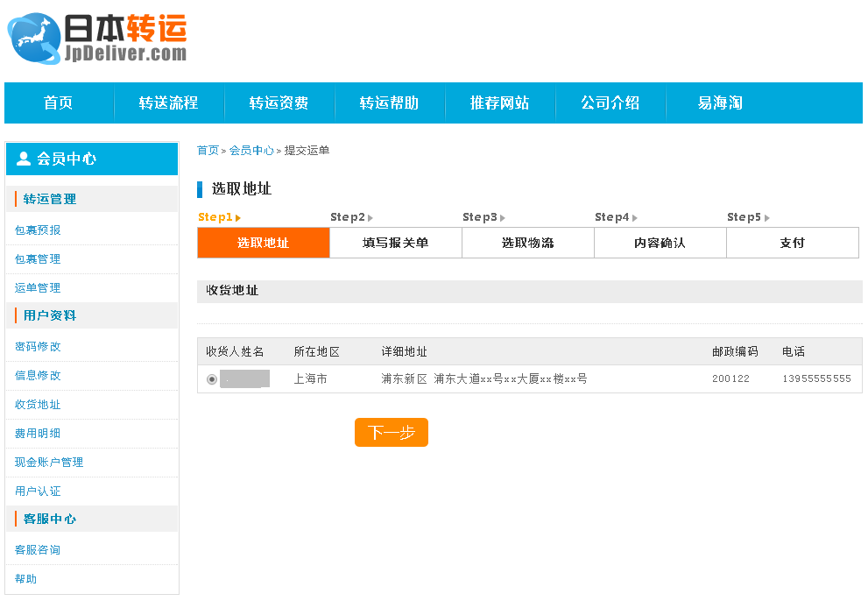The height and width of the screenshot is (601, 868).
Task: Select the 首页 navigation menu item
Action: [57, 103]
